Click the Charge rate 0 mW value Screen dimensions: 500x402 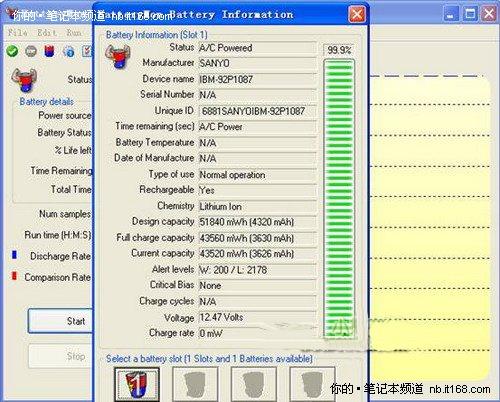click(257, 333)
